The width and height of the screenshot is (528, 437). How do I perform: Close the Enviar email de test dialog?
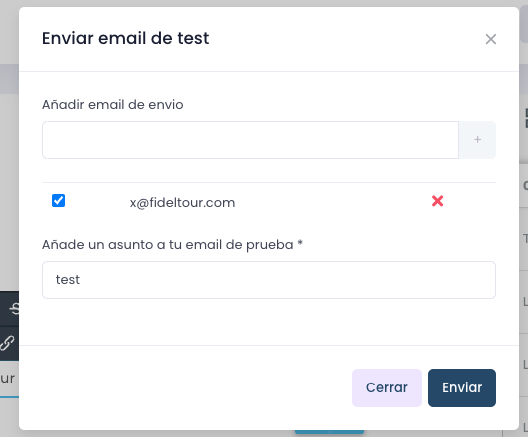(491, 39)
